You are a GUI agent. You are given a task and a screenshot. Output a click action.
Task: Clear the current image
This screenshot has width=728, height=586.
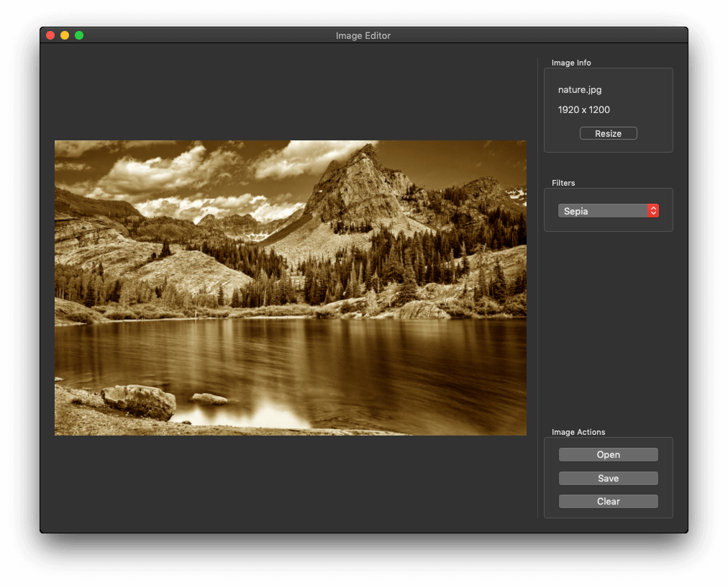click(x=608, y=501)
